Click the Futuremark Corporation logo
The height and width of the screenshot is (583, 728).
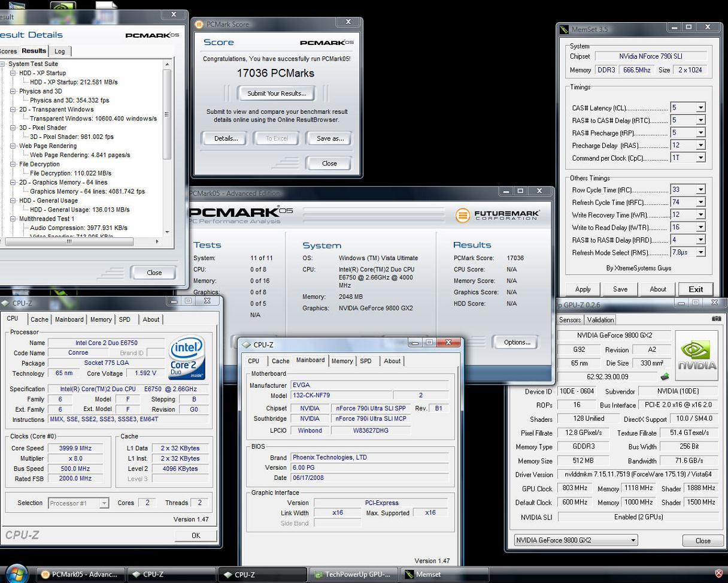pyautogui.click(x=498, y=215)
